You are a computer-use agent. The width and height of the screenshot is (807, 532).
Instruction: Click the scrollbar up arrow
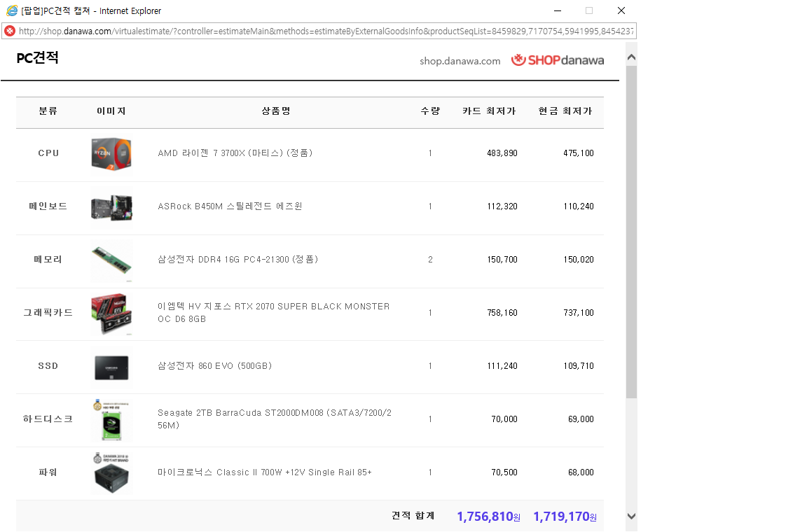[x=631, y=57]
